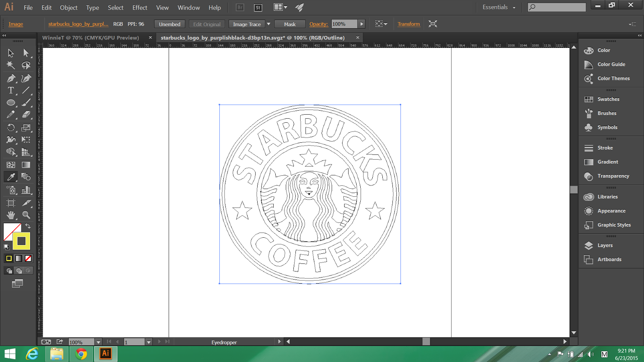This screenshot has height=362, width=644.
Task: Click the Mask button
Action: [290, 24]
